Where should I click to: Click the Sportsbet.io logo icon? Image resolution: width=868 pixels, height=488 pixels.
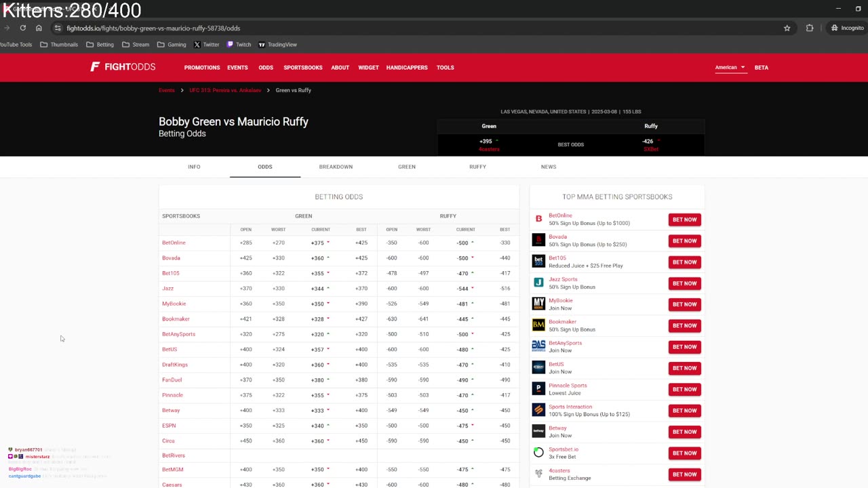(x=538, y=452)
